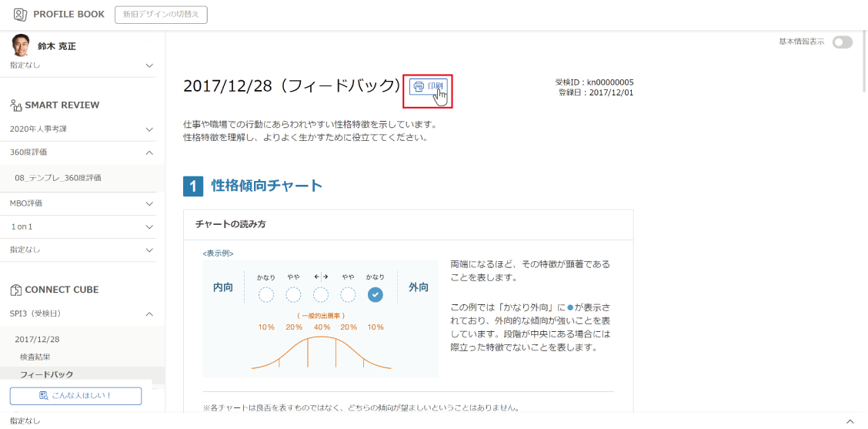Open the 検査結果 menu item
Viewport: 868px width, 429px height.
[35, 357]
